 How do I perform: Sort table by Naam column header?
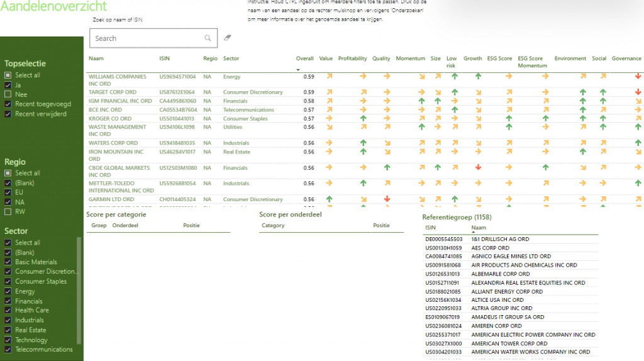96,58
